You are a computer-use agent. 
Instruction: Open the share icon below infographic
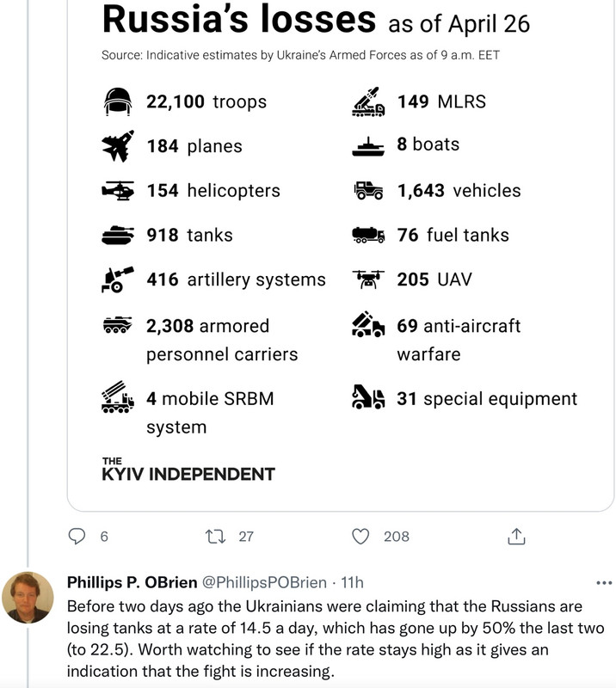pos(516,536)
